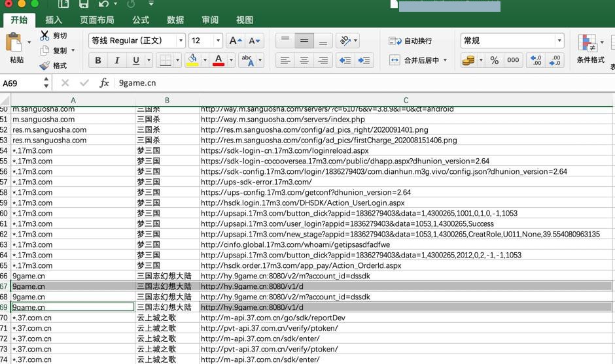
Task: Click cell with loginreload.aspx URL
Action: coord(406,150)
